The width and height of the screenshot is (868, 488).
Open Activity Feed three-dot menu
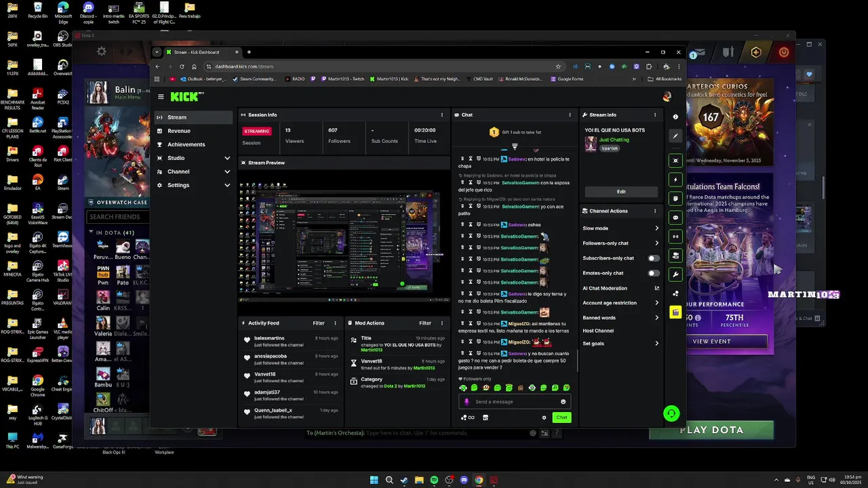[335, 323]
